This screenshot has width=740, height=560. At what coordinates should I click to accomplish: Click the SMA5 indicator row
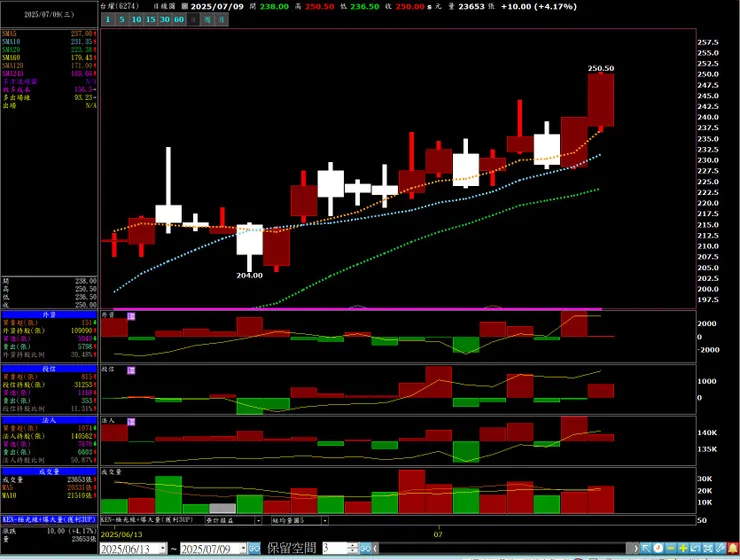(x=49, y=34)
